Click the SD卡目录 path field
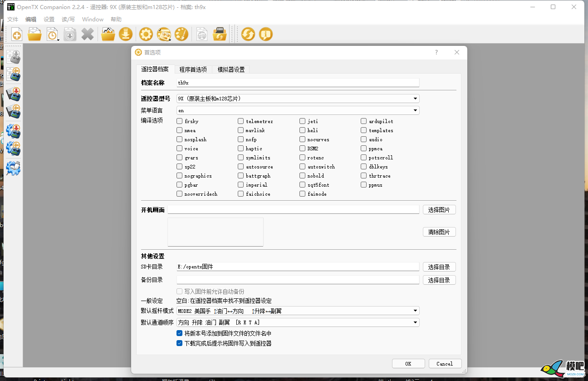Image resolution: width=588 pixels, height=381 pixels. click(298, 267)
